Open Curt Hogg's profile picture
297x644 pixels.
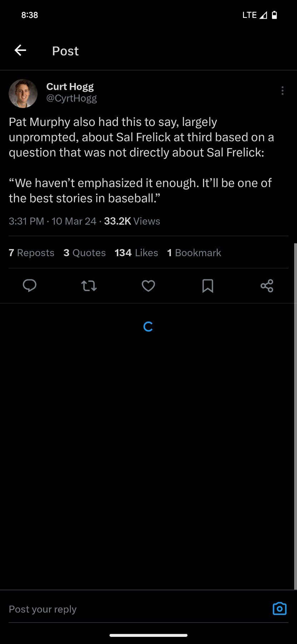[x=23, y=93]
